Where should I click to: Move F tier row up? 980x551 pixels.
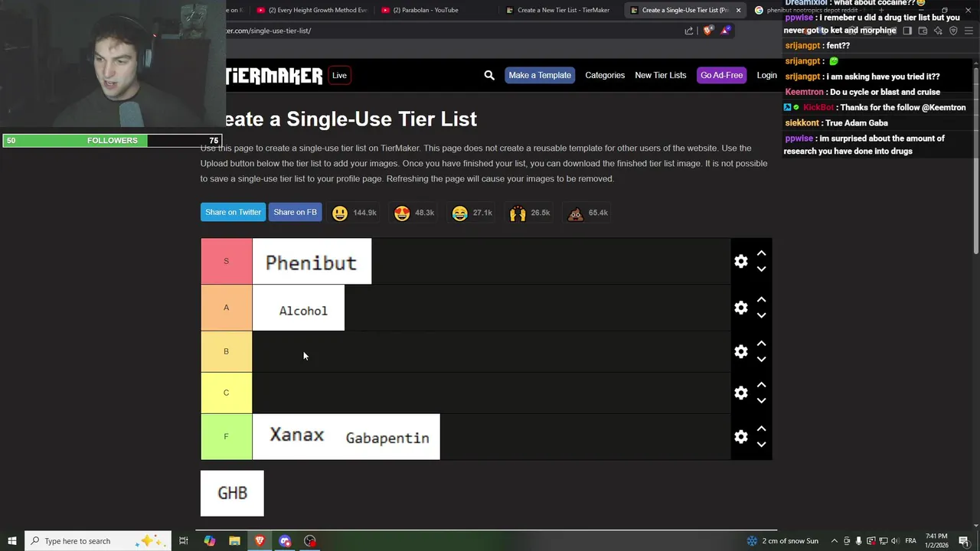click(x=761, y=429)
